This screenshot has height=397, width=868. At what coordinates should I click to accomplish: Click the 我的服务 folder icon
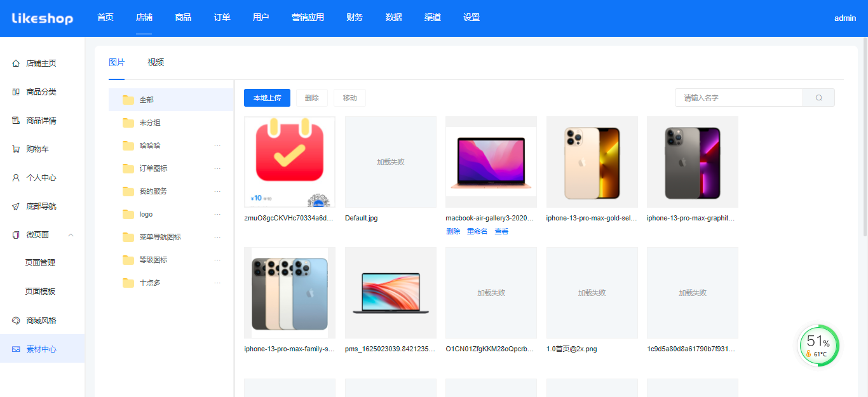128,191
